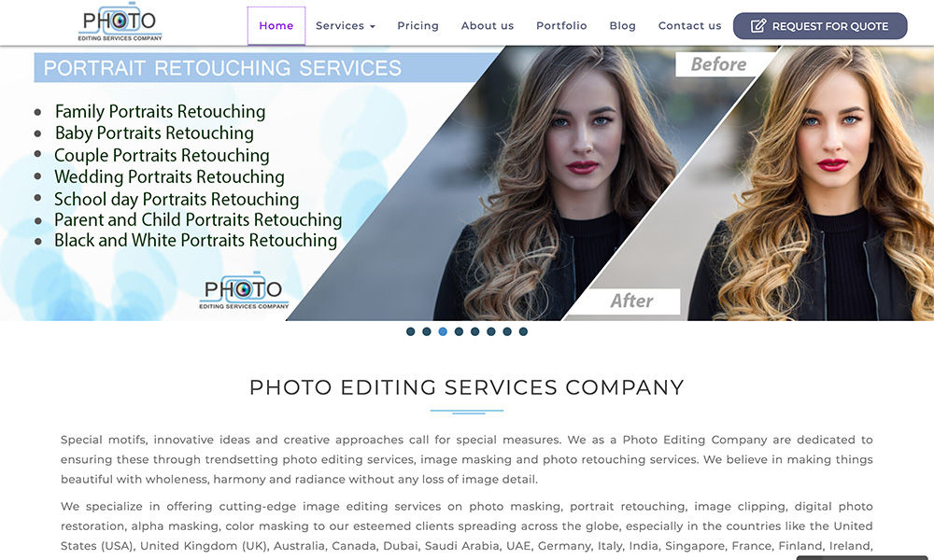Click the Request for Quote button
Image resolution: width=934 pixels, height=560 pixels.
pyautogui.click(x=820, y=26)
